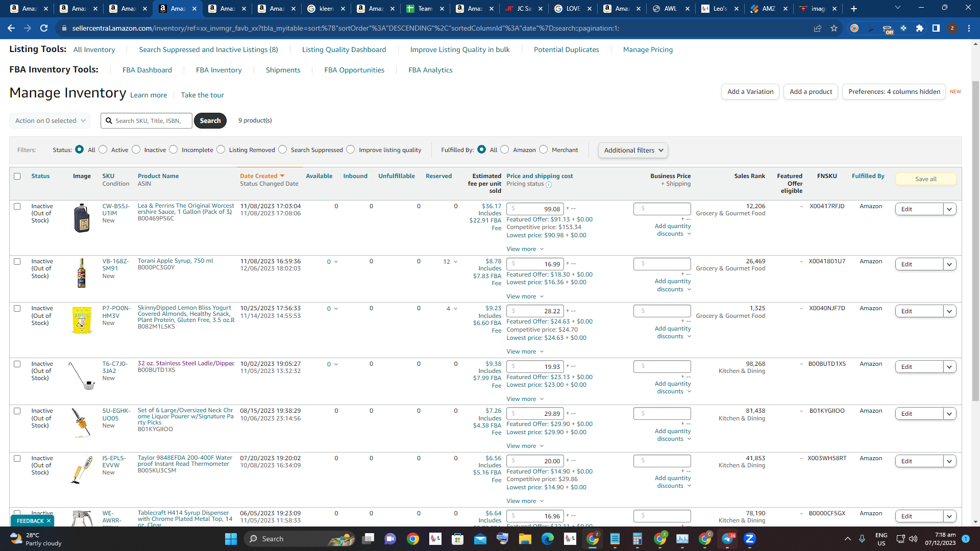Open Zoom from the taskbar
The image size is (980, 551).
tap(750, 539)
